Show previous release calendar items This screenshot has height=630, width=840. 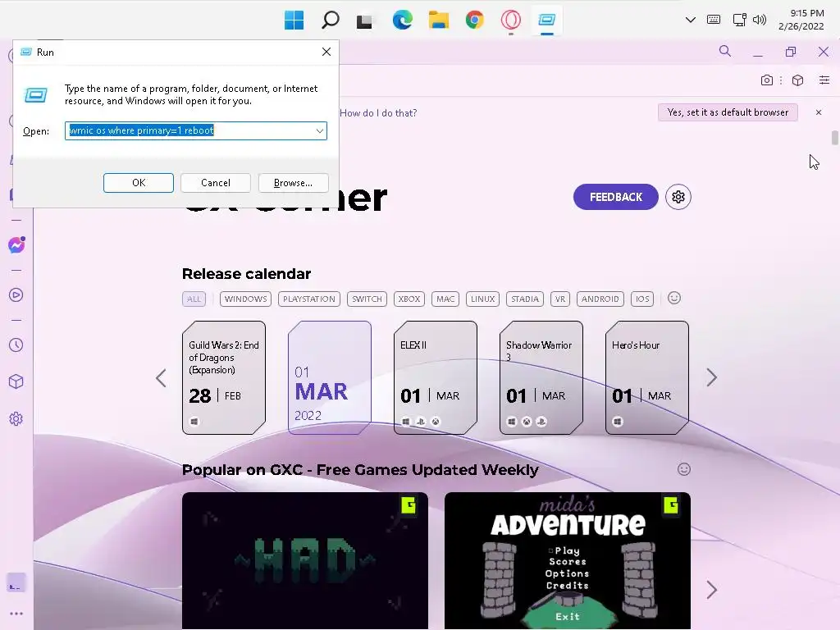pyautogui.click(x=161, y=378)
